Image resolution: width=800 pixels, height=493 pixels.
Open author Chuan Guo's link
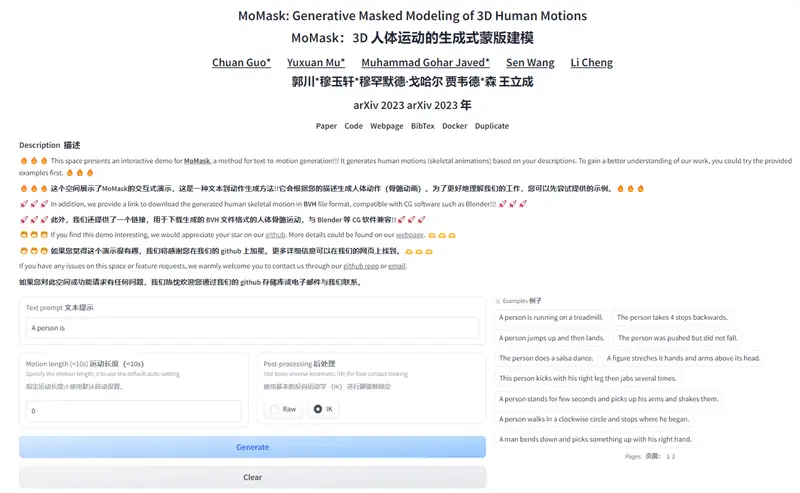241,63
